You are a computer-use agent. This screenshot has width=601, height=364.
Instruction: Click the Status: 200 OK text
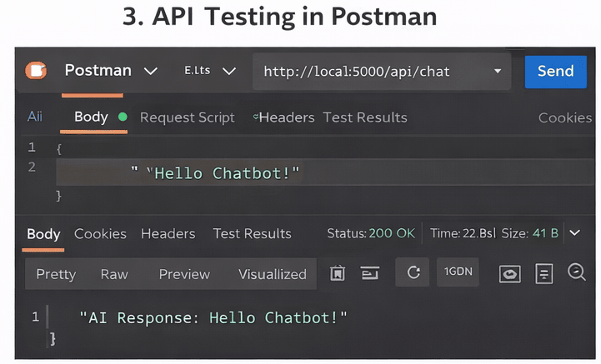point(371,233)
